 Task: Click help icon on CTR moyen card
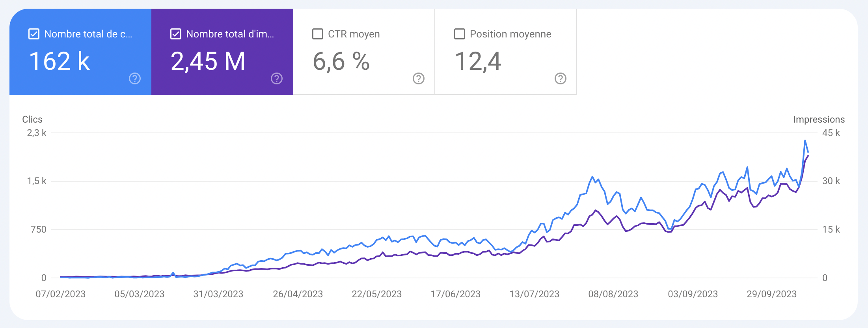419,78
